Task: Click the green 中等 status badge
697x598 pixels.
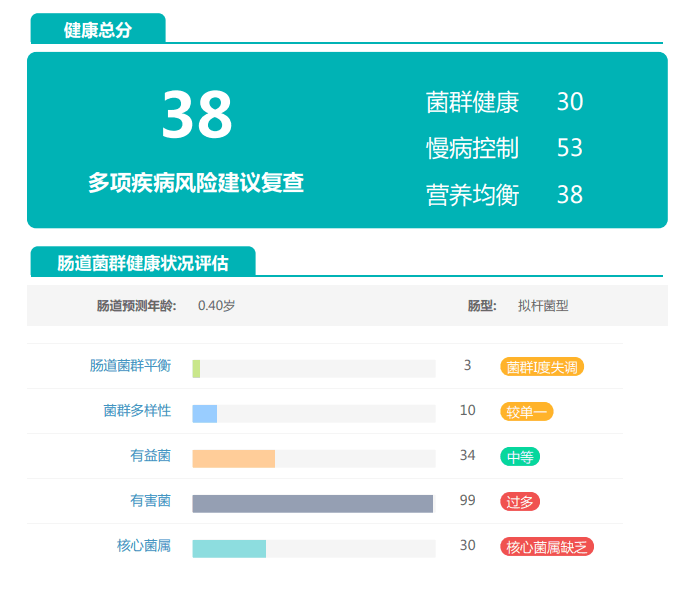Action: (x=520, y=457)
